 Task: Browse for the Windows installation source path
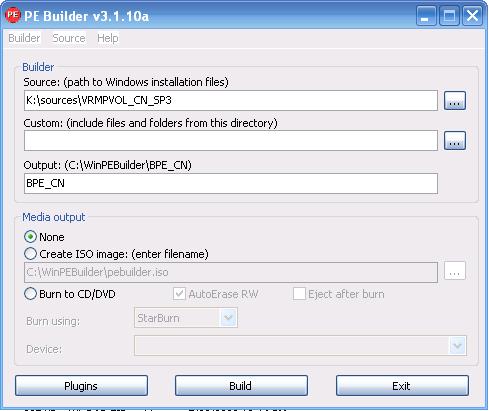click(x=455, y=100)
